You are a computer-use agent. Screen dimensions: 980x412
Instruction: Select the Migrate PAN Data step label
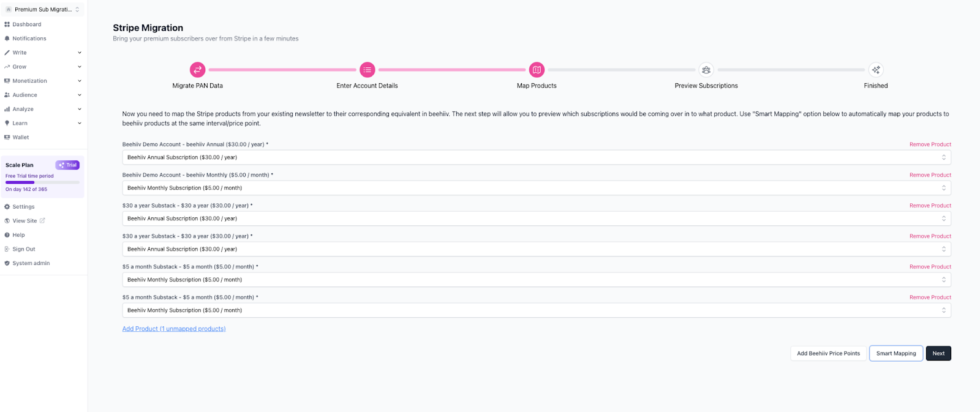tap(197, 86)
